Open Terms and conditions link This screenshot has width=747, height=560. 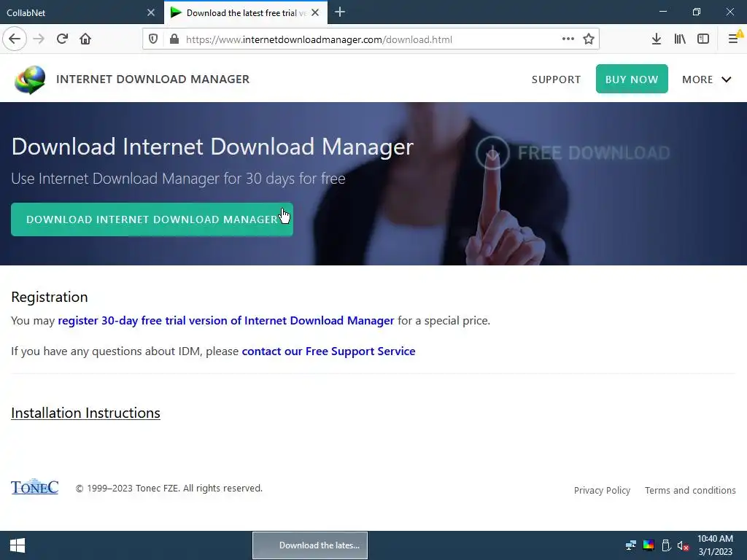(x=690, y=491)
